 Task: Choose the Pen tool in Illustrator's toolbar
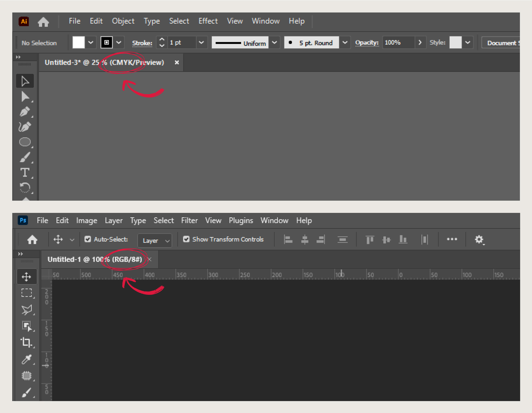point(25,112)
